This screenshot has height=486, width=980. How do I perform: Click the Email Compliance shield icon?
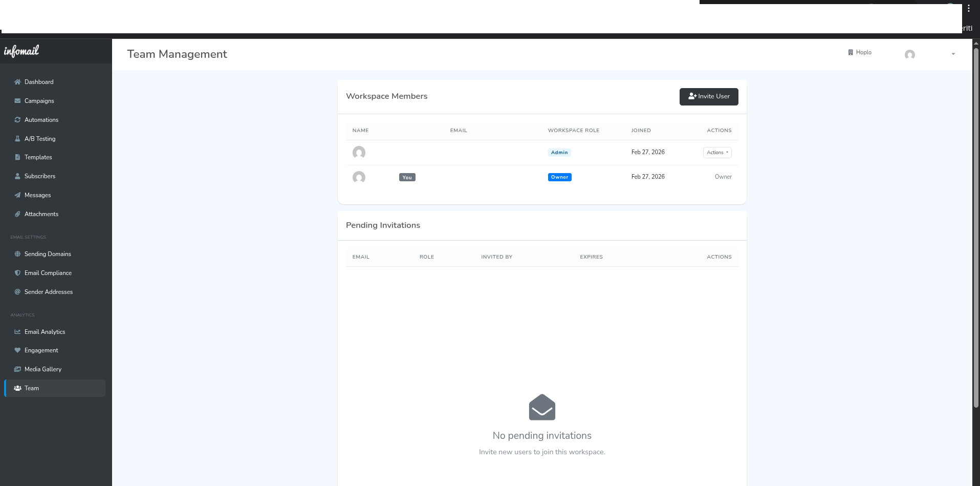pos(17,273)
